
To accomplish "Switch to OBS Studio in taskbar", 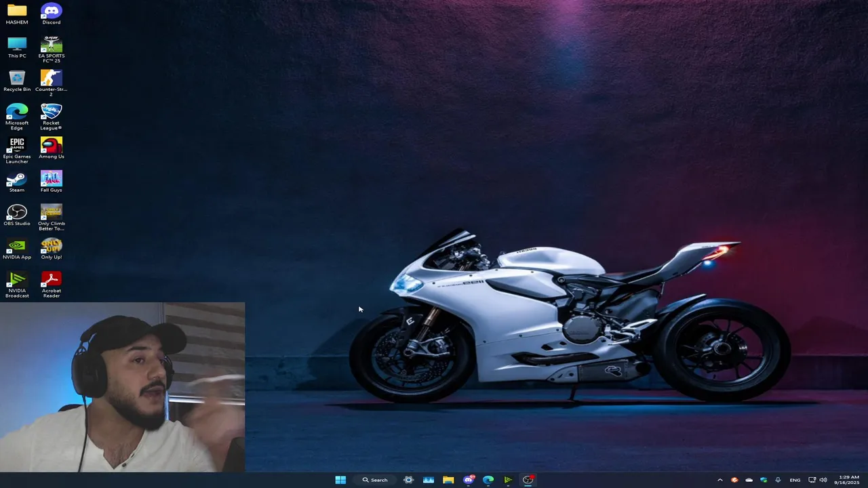I will click(528, 480).
